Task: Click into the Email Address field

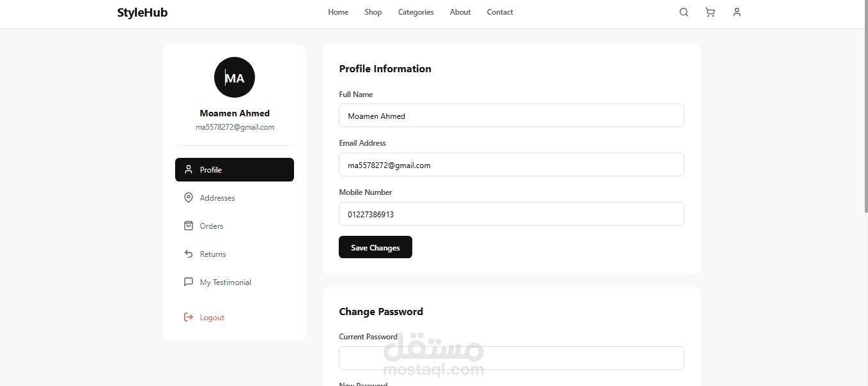Action: pyautogui.click(x=511, y=165)
